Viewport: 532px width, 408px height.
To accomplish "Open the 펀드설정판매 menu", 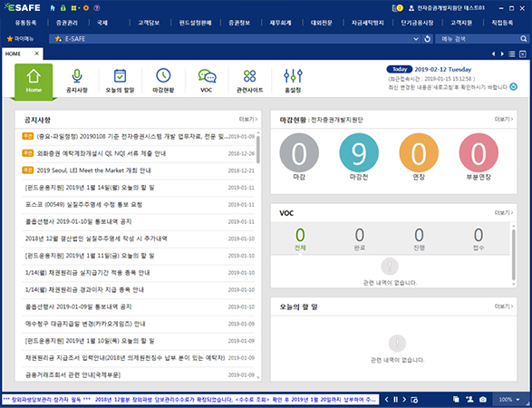I will click(x=195, y=23).
